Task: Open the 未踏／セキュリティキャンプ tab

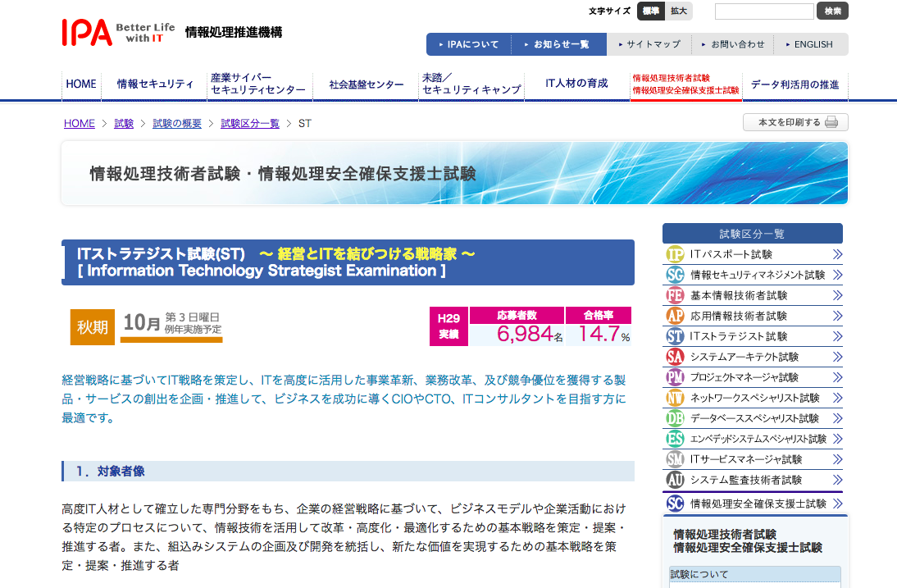Action: 471,84
